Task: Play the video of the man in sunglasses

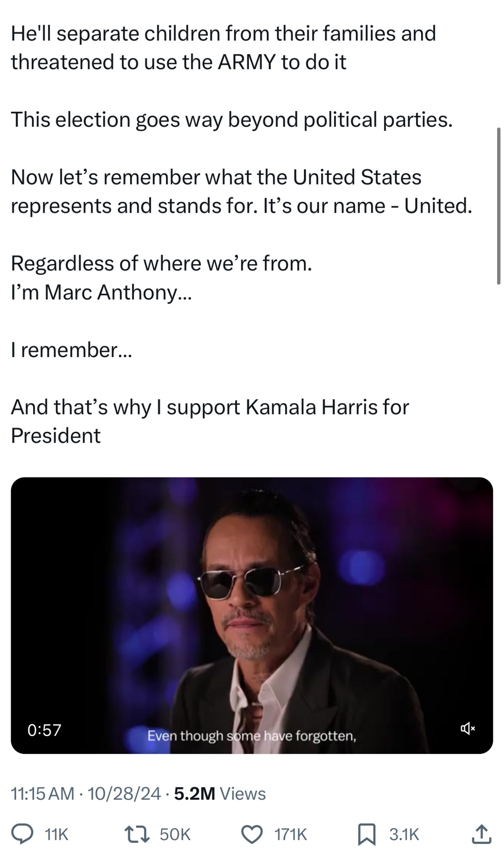Action: pos(252,615)
